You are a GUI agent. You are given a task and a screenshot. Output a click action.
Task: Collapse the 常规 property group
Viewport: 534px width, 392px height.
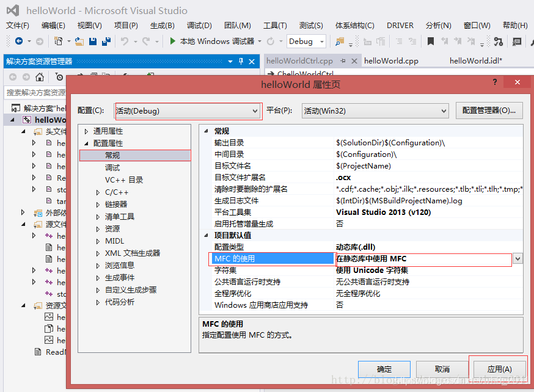[206, 131]
